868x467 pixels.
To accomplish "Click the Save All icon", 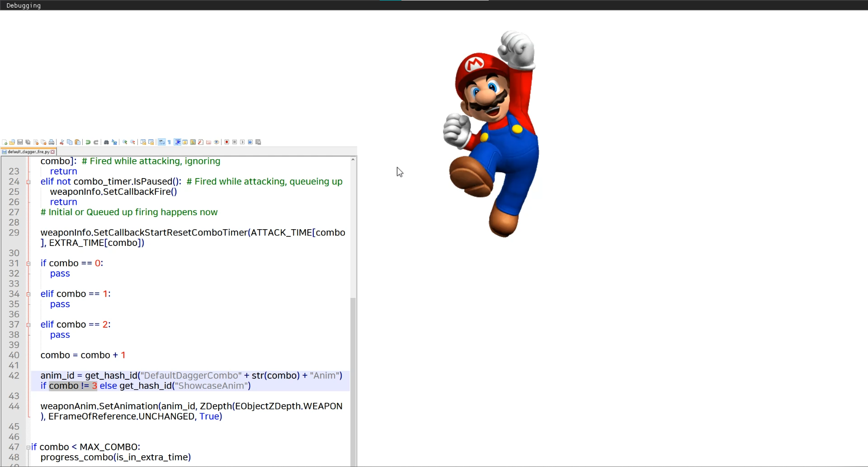I will 28,142.
